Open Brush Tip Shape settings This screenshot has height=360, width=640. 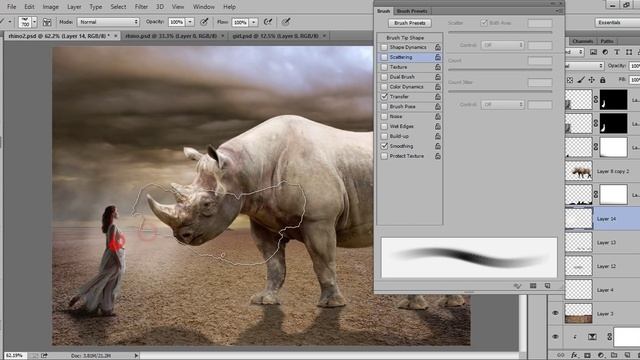[405, 38]
